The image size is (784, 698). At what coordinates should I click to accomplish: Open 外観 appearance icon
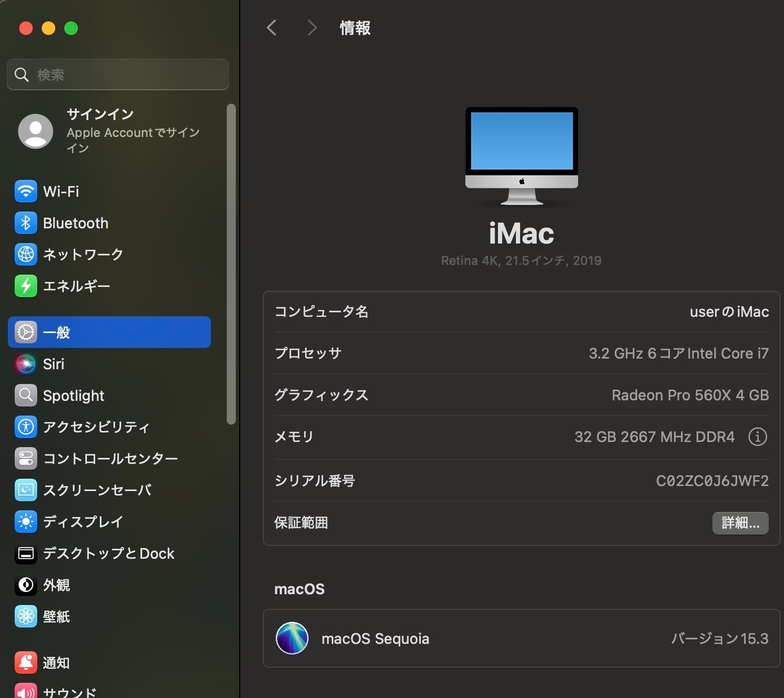(x=26, y=585)
